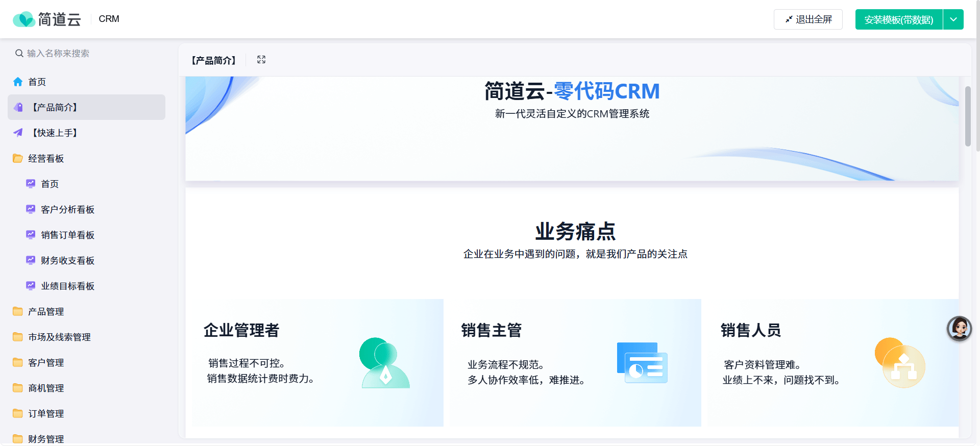Click the search field 输入名称来搜索
This screenshot has width=980, height=446.
[x=86, y=53]
